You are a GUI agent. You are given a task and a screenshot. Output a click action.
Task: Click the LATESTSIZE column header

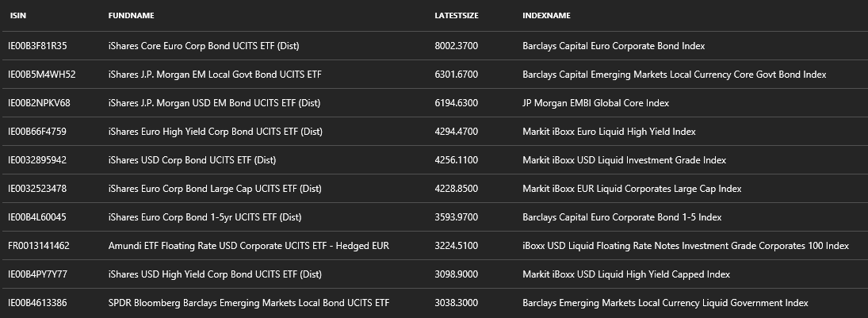tap(457, 16)
